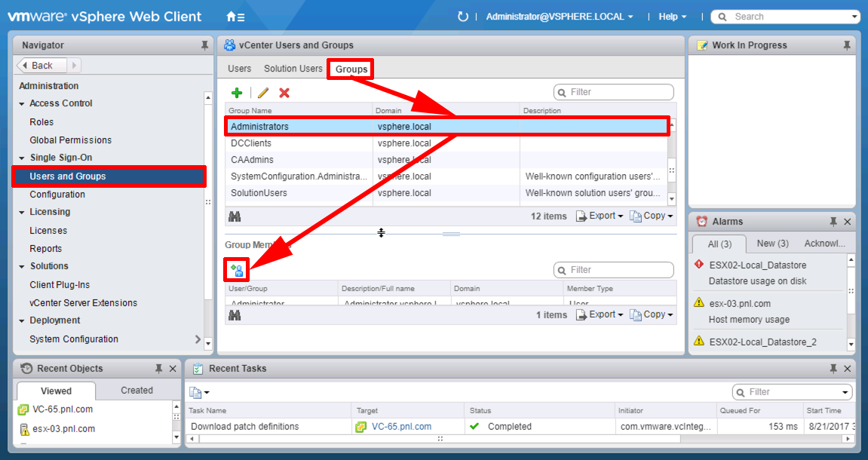This screenshot has width=868, height=460.
Task: Click the pencil edit group icon
Action: click(263, 93)
